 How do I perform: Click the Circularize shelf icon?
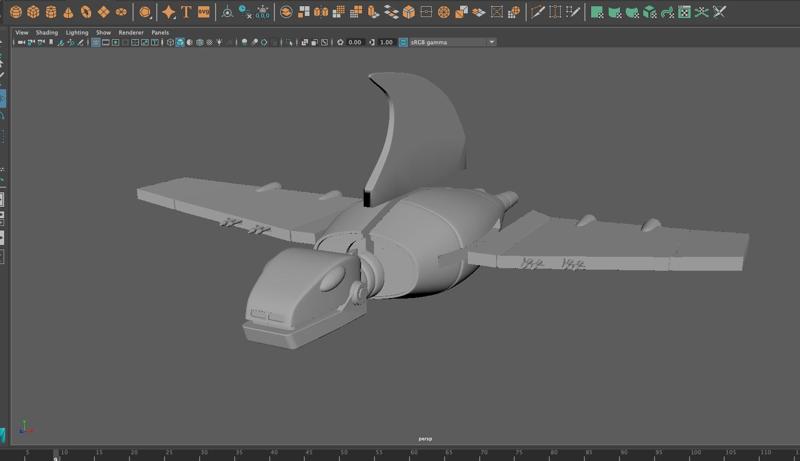point(444,12)
